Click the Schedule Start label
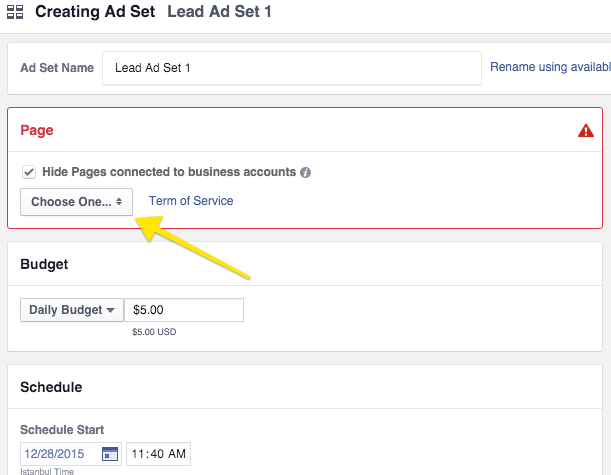Screen dimensions: 611x475 pyautogui.click(x=62, y=430)
